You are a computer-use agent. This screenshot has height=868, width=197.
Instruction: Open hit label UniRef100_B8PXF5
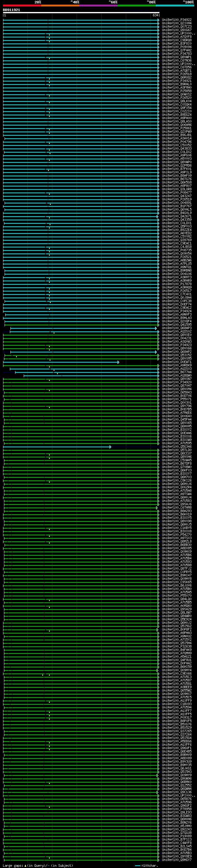177,721
